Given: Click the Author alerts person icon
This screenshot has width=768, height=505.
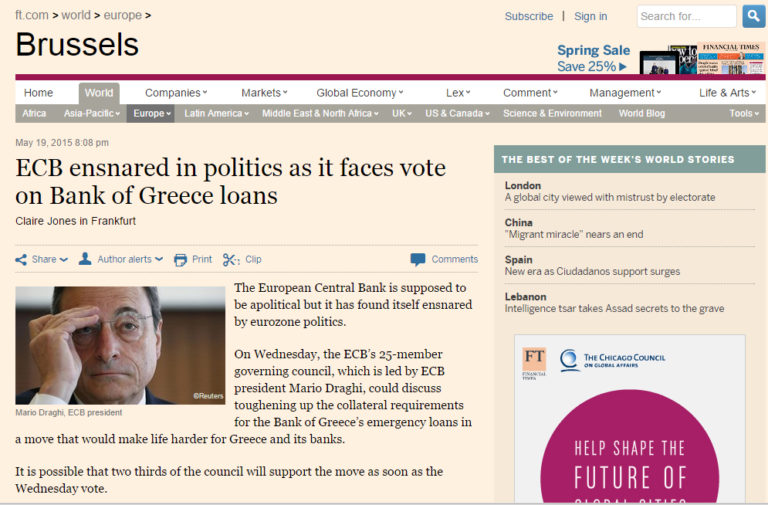Looking at the screenshot, I should [85, 259].
